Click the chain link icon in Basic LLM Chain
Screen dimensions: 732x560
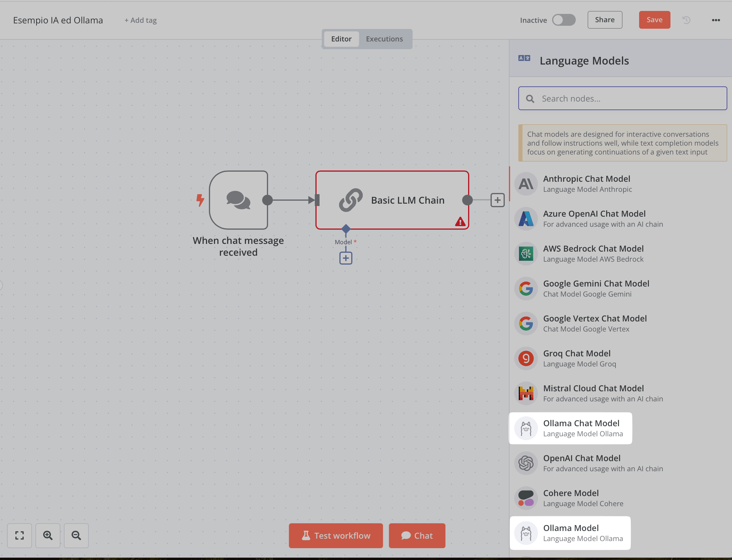tap(351, 200)
